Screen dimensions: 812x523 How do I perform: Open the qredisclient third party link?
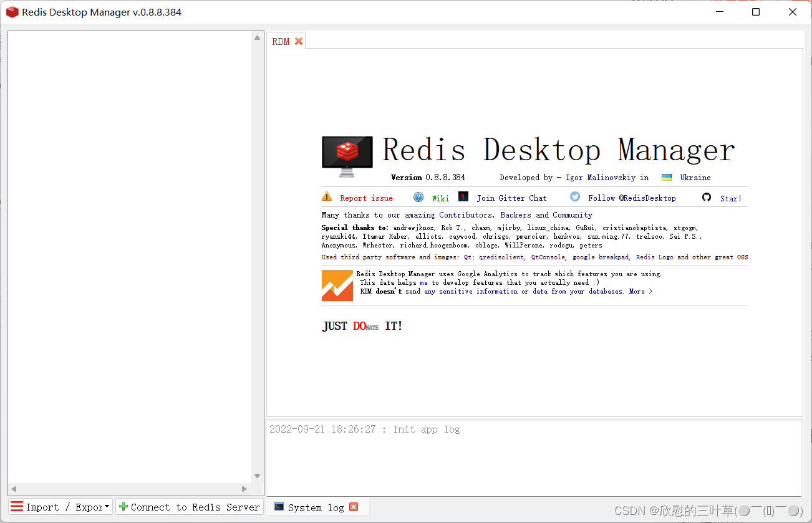click(501, 257)
